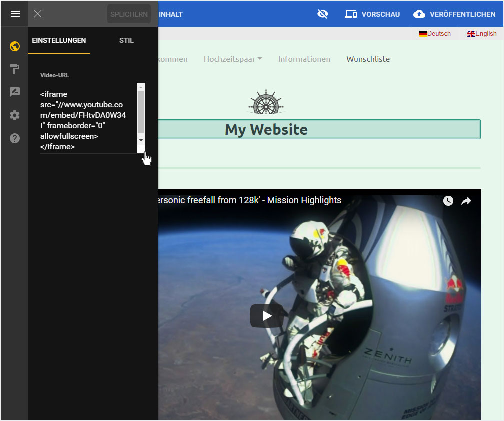Switch to the EINSTELLUNGEN tab

(x=59, y=40)
